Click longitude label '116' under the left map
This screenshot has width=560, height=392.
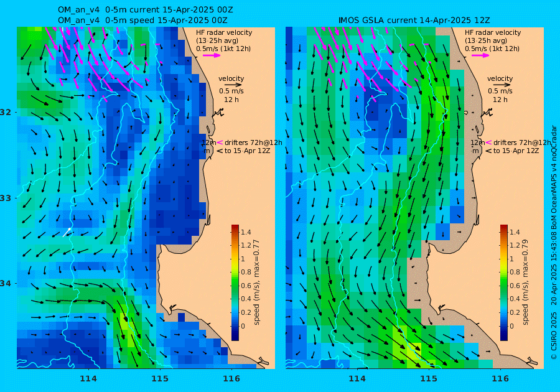(231, 378)
